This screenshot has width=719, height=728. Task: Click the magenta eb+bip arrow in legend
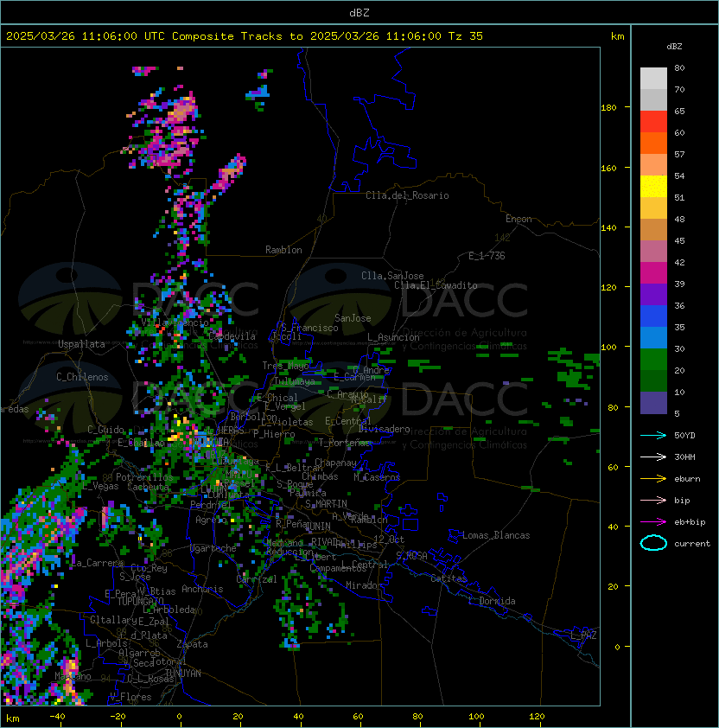coord(653,522)
